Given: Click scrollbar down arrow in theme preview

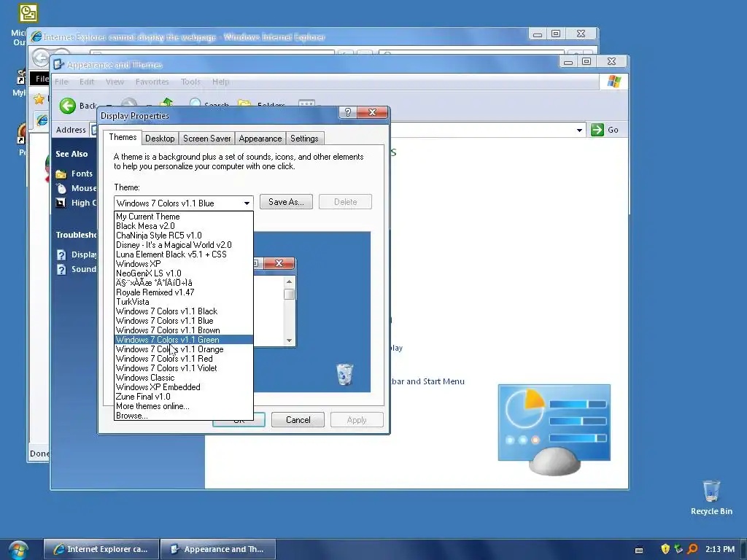Looking at the screenshot, I should [x=289, y=341].
